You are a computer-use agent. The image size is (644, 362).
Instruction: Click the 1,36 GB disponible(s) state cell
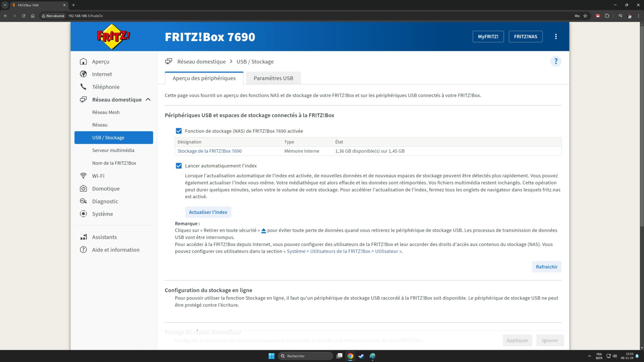coord(370,151)
